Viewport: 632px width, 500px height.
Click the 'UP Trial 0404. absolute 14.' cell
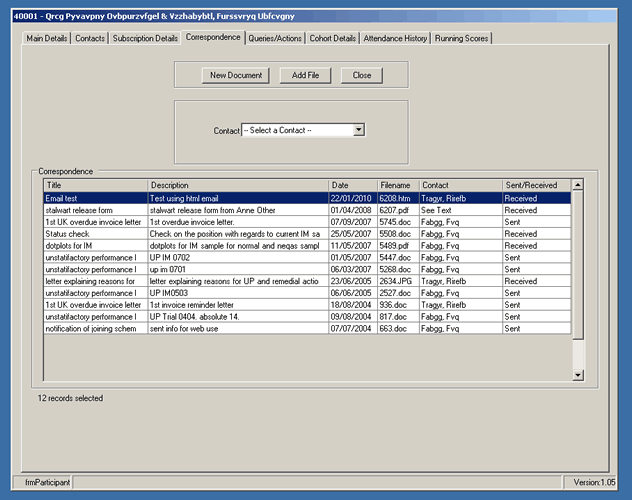click(x=238, y=317)
